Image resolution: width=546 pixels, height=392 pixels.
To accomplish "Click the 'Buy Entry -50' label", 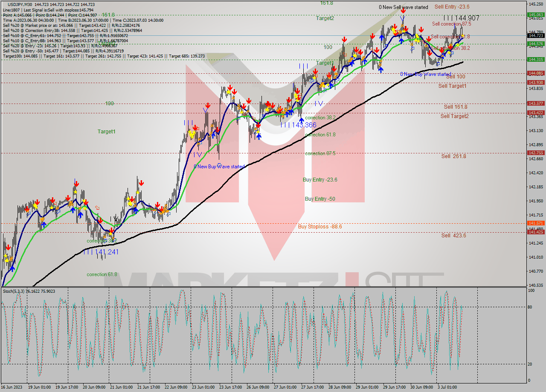I will click(320, 199).
